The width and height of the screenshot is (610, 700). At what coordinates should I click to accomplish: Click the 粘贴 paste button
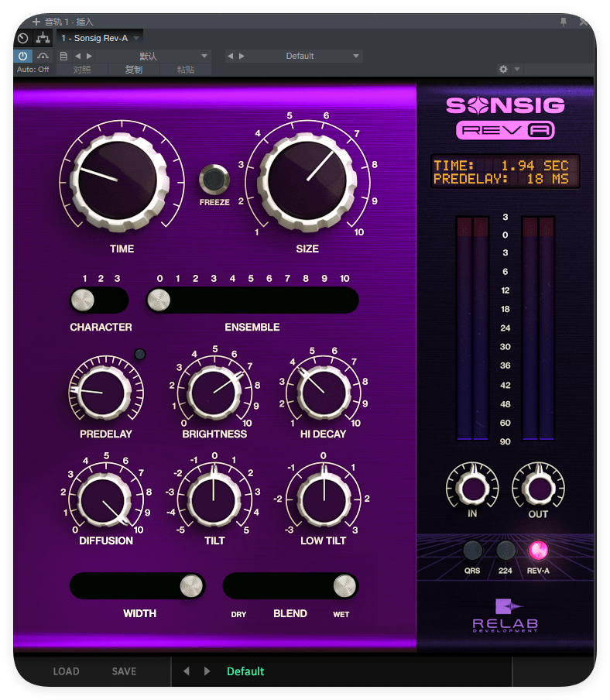point(186,70)
